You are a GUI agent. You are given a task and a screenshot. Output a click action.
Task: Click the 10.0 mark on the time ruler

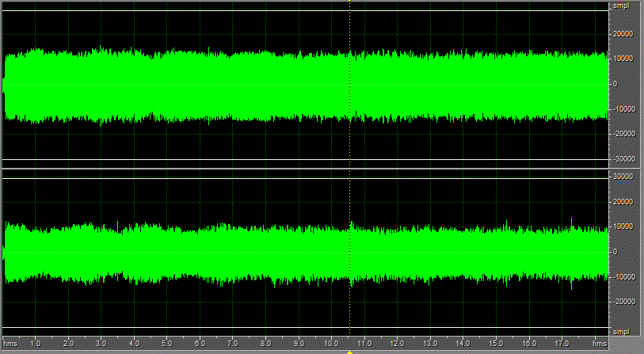(x=331, y=344)
